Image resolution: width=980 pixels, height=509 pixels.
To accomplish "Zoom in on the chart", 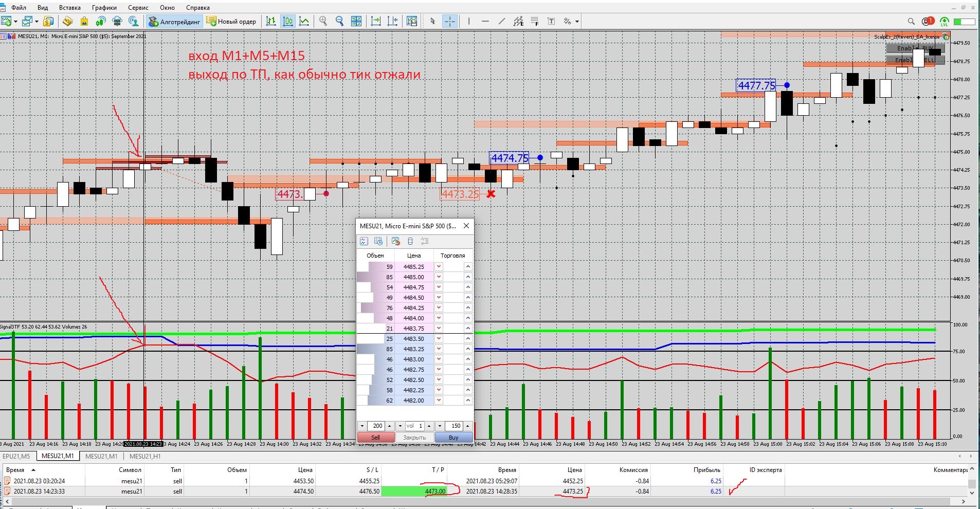I will pos(323,22).
